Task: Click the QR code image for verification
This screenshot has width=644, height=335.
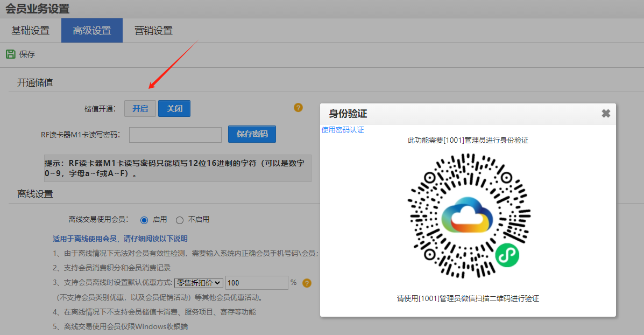Action: [x=469, y=215]
